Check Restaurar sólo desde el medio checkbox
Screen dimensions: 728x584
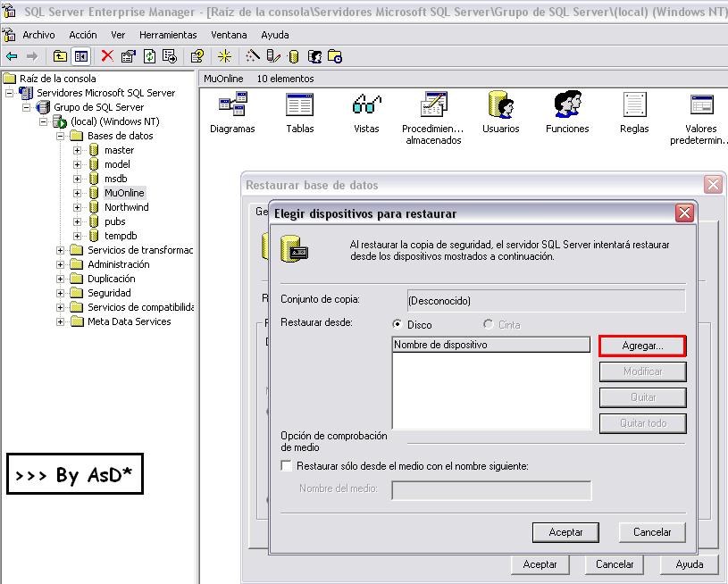click(x=287, y=465)
